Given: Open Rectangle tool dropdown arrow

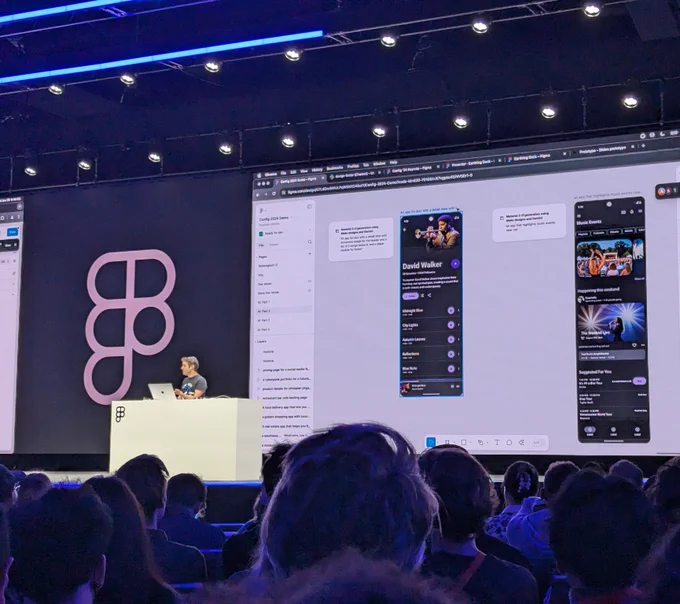Looking at the screenshot, I should coord(471,443).
